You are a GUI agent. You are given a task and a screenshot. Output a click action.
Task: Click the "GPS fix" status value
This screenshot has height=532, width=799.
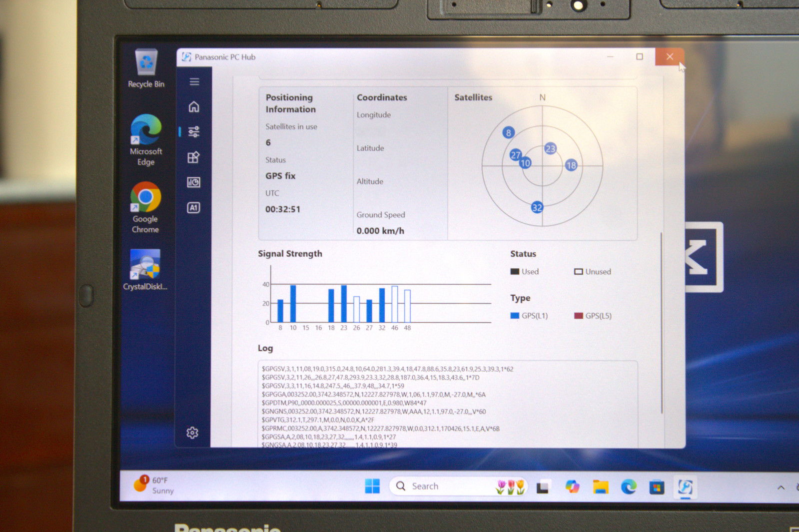[x=280, y=176]
